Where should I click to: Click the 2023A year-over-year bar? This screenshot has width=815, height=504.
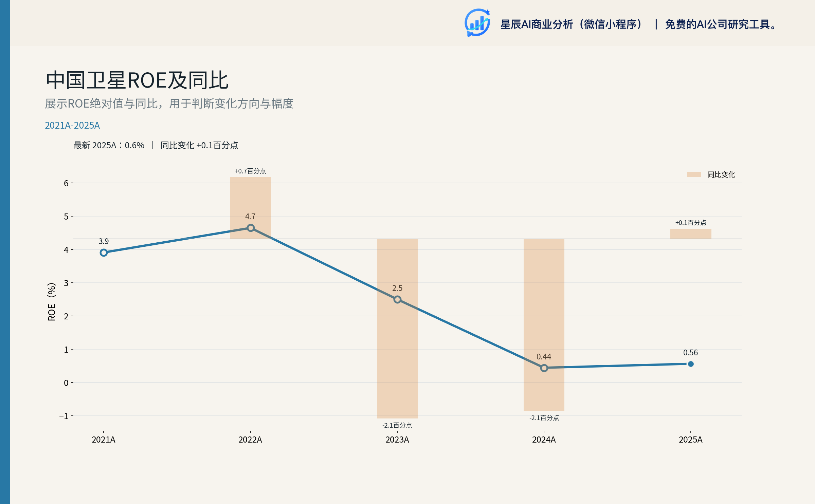pos(397,329)
